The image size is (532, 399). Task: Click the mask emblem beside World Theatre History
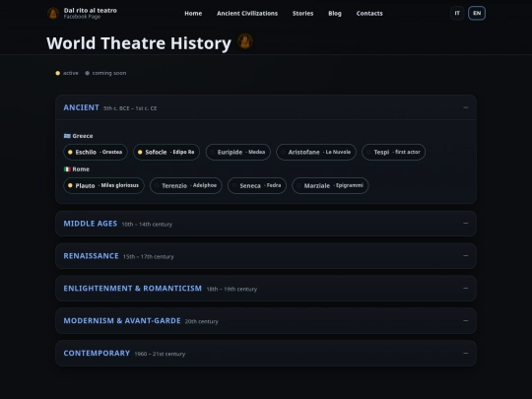[245, 41]
